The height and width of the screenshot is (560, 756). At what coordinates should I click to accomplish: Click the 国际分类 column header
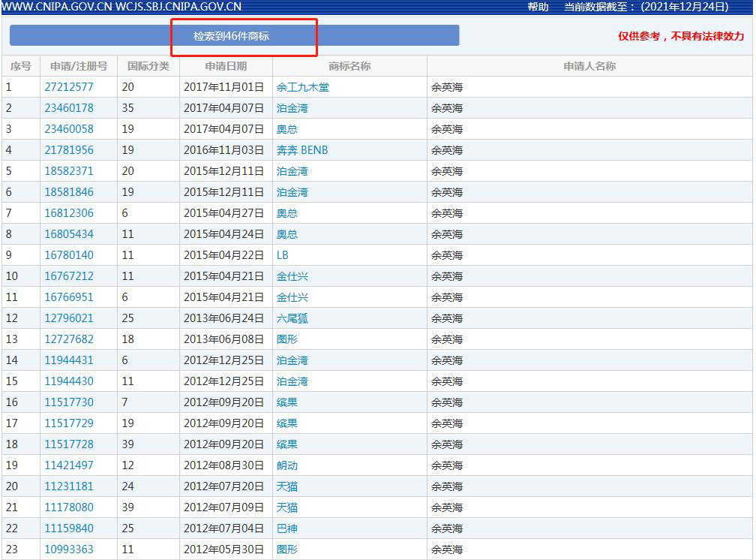pos(148,66)
